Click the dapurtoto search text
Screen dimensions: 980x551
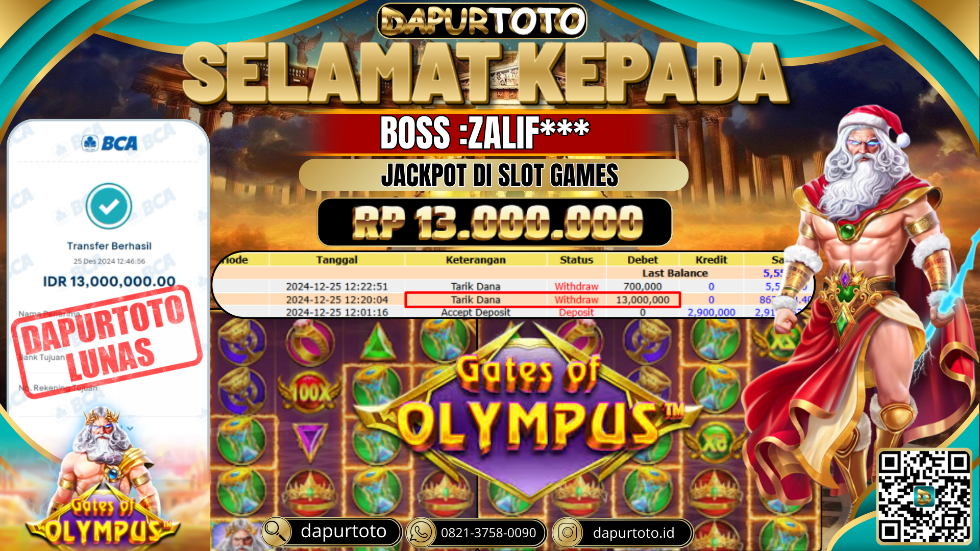click(x=343, y=532)
